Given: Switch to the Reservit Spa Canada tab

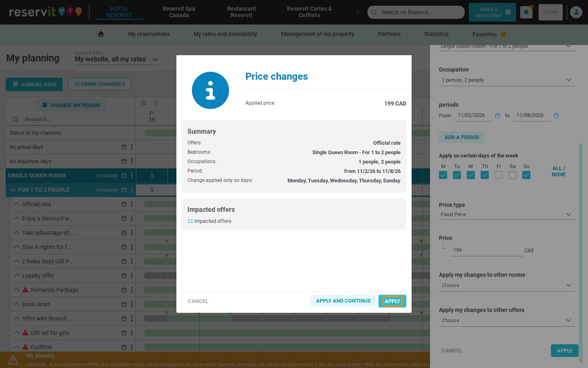Looking at the screenshot, I should tap(179, 12).
